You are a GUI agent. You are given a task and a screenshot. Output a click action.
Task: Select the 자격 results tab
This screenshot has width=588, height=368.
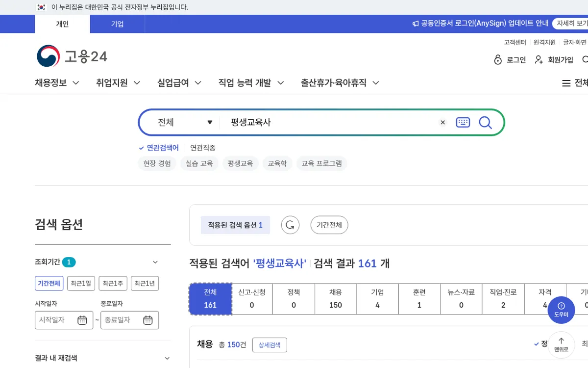click(545, 299)
